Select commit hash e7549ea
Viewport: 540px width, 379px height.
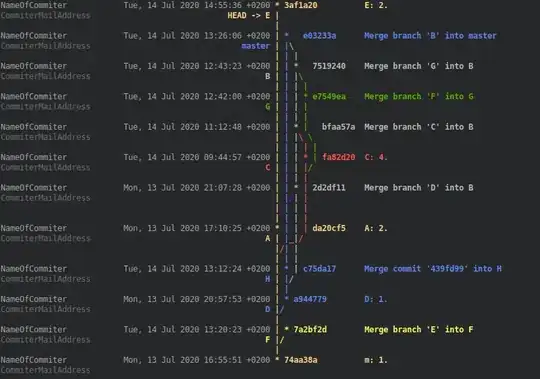click(x=329, y=96)
